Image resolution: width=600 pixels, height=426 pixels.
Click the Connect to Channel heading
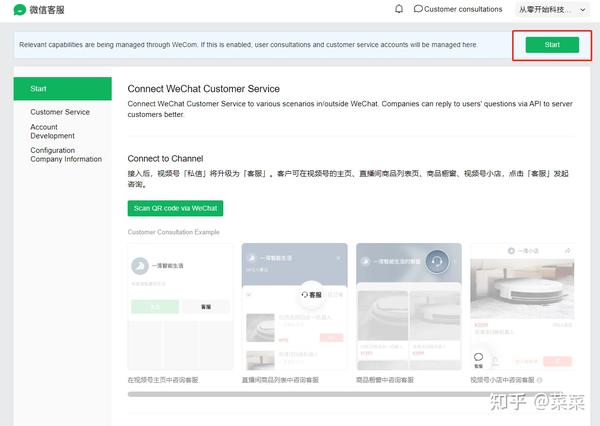point(165,158)
